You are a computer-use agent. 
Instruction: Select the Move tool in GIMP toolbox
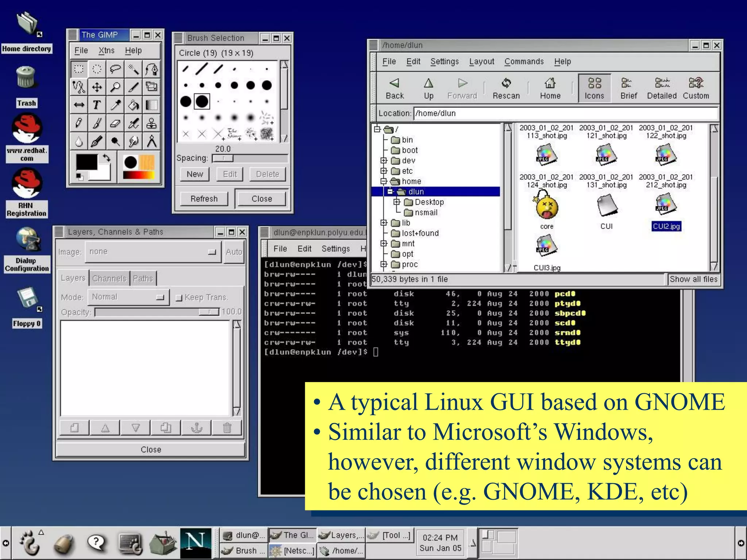(x=97, y=87)
